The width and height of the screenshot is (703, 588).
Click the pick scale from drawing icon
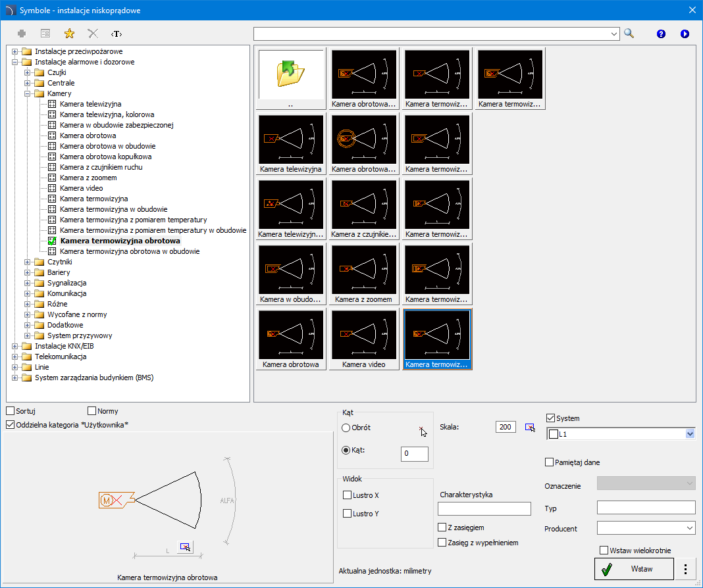[x=530, y=428]
